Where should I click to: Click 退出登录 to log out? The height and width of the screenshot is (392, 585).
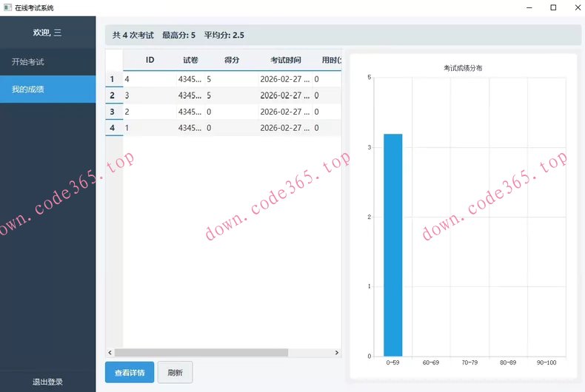coord(47,382)
